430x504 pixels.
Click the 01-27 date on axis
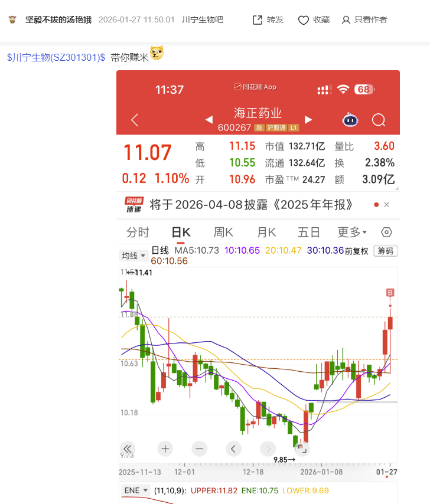(386, 472)
